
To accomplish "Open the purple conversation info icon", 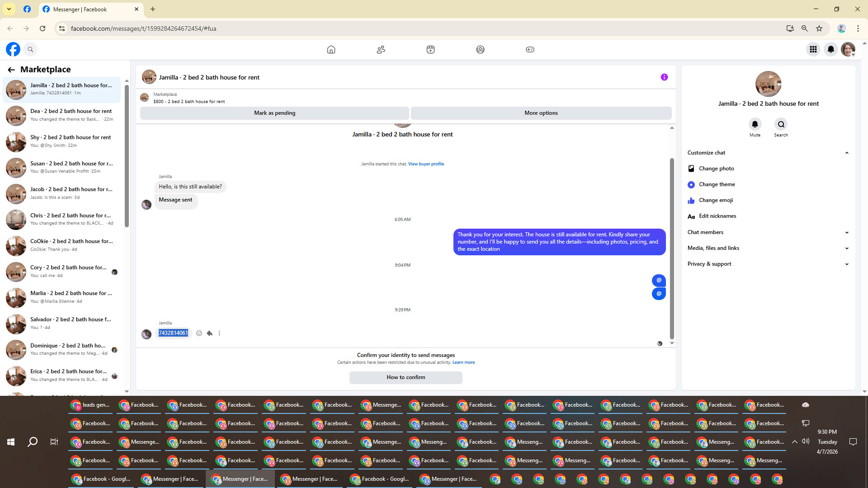I will pos(664,77).
